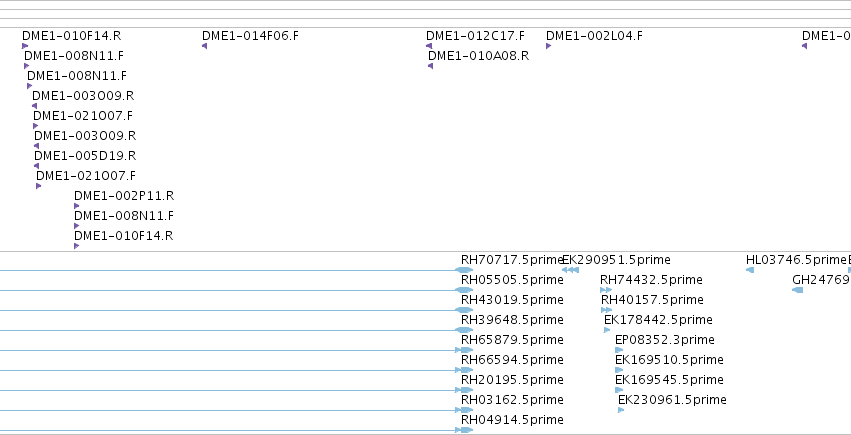The image size is (851, 435).
Task: Click blue arrows under EK290951.5prime
Action: 570,270
